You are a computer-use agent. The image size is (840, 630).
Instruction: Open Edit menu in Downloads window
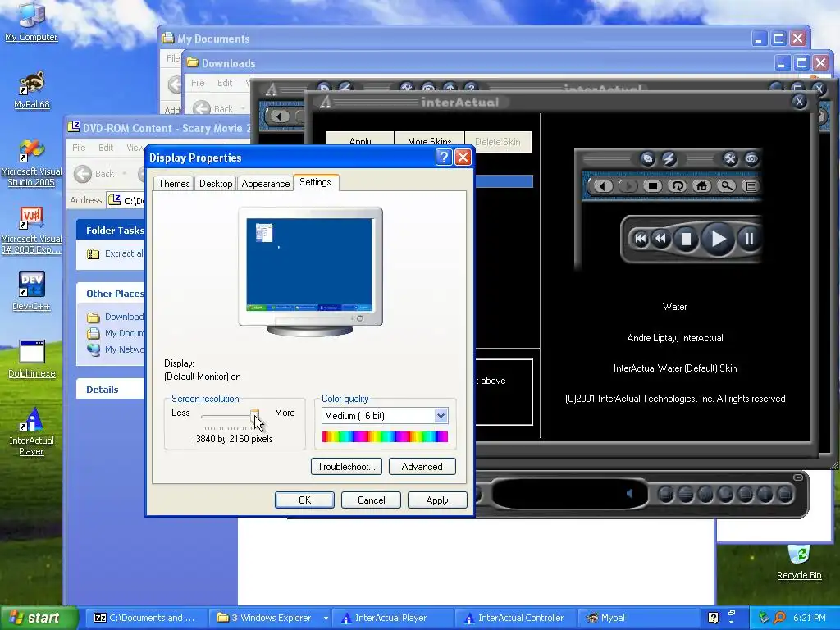point(225,83)
